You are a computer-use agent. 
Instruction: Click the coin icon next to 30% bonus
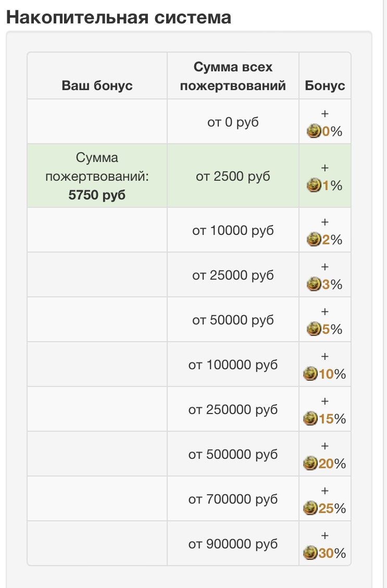coord(310,553)
